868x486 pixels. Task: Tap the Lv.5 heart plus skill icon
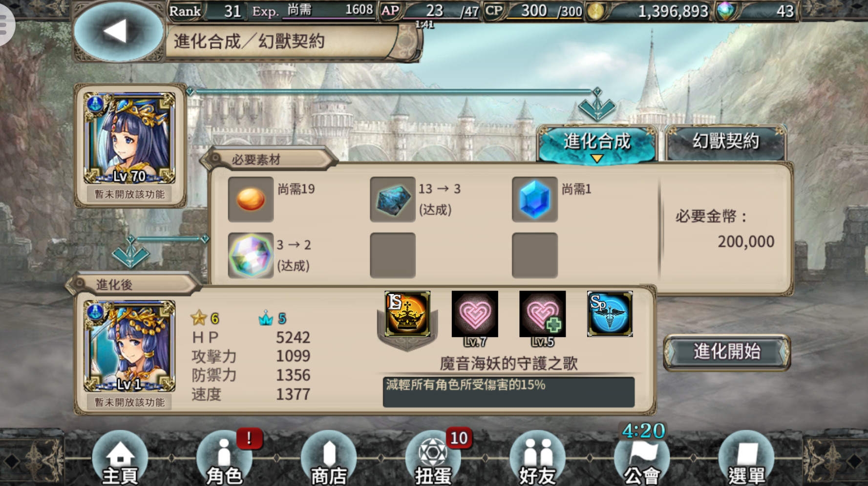[542, 314]
